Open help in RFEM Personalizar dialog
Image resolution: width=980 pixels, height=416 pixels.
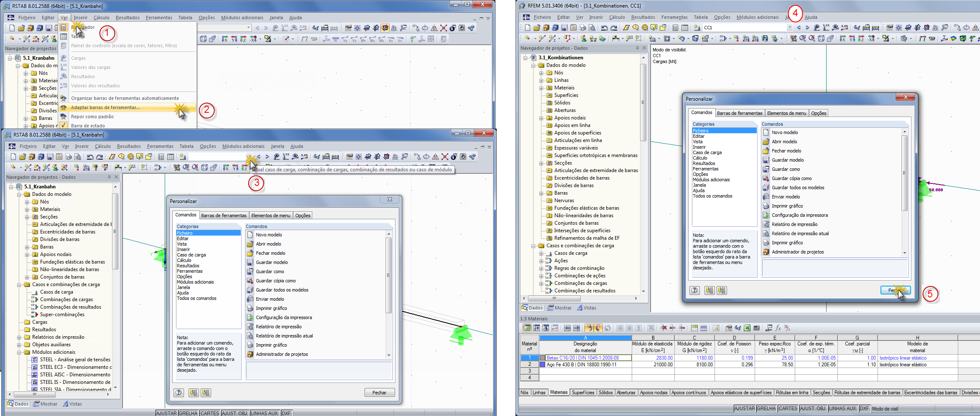tap(694, 290)
